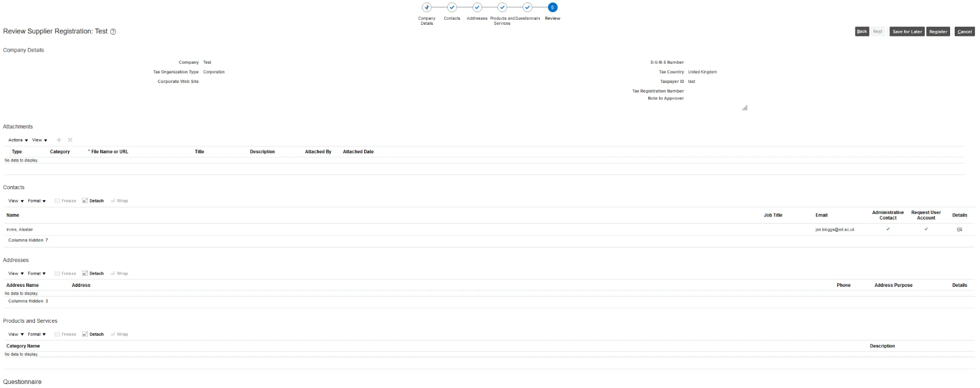The image size is (980, 388).
Task: Expand the Format menu in Contacts
Action: pos(36,201)
